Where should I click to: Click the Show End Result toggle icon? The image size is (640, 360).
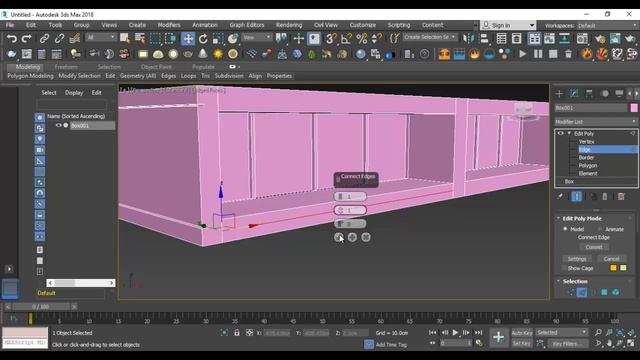click(x=576, y=197)
